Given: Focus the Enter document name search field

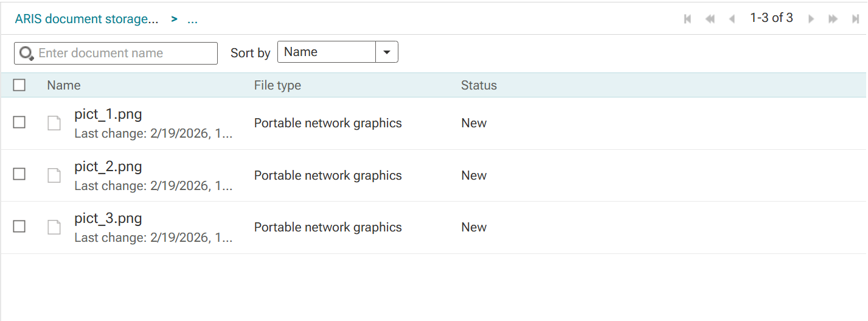Looking at the screenshot, I should (125, 54).
